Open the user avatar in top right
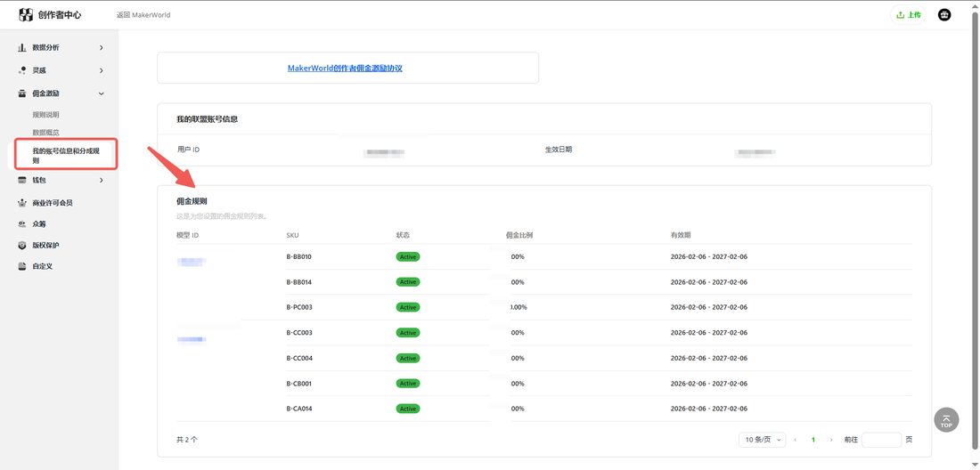The image size is (980, 470). point(944,14)
